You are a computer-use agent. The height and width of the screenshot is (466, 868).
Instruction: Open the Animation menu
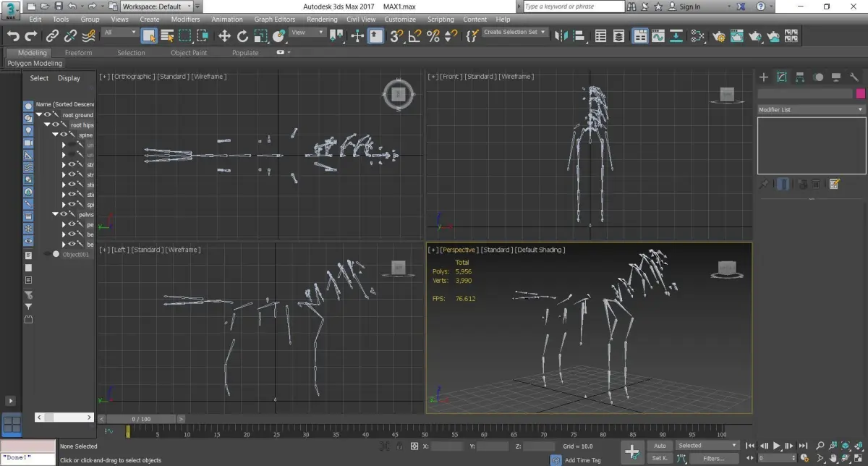[x=227, y=20]
